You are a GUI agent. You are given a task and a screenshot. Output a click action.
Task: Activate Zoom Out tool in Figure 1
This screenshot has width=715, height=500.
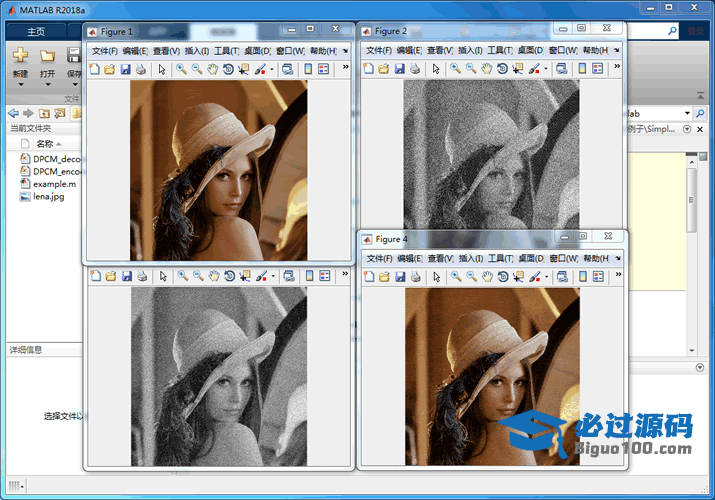197,69
